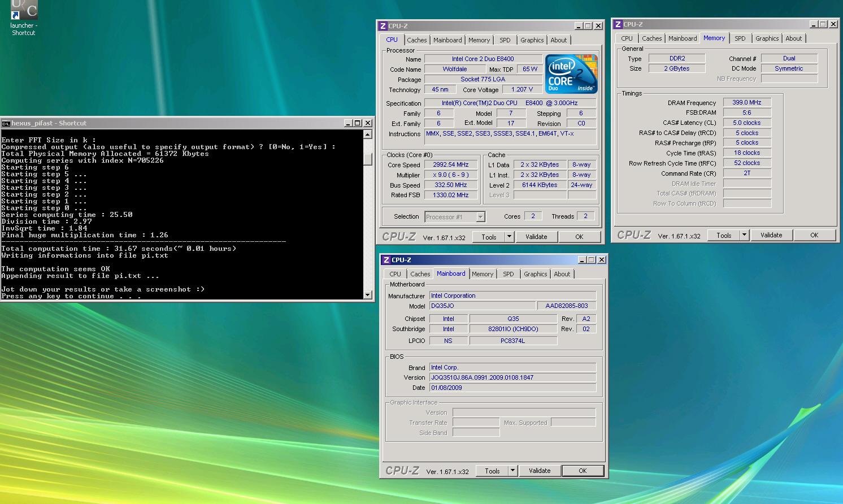Click the Bus Speed value 332.50 MHz
Viewport: 843px width, 504px height.
(450, 185)
